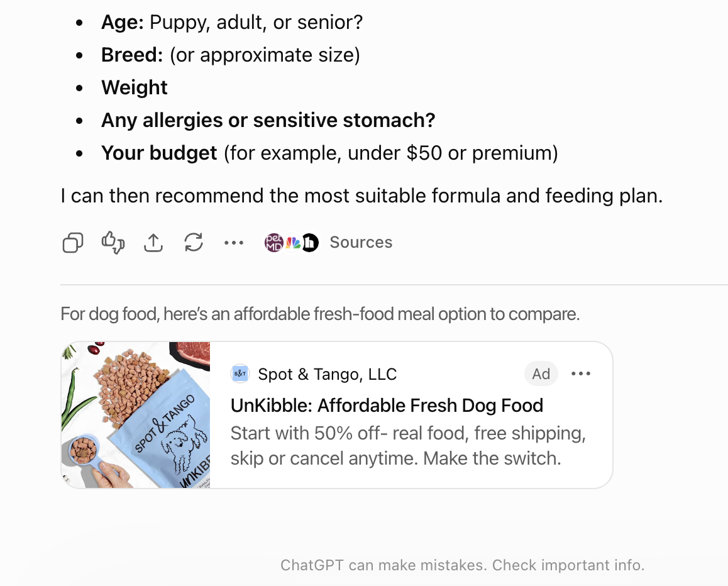Click 'Any allergies or sensitive stomach?' bullet
Viewport: 728px width, 586px height.
(x=268, y=120)
